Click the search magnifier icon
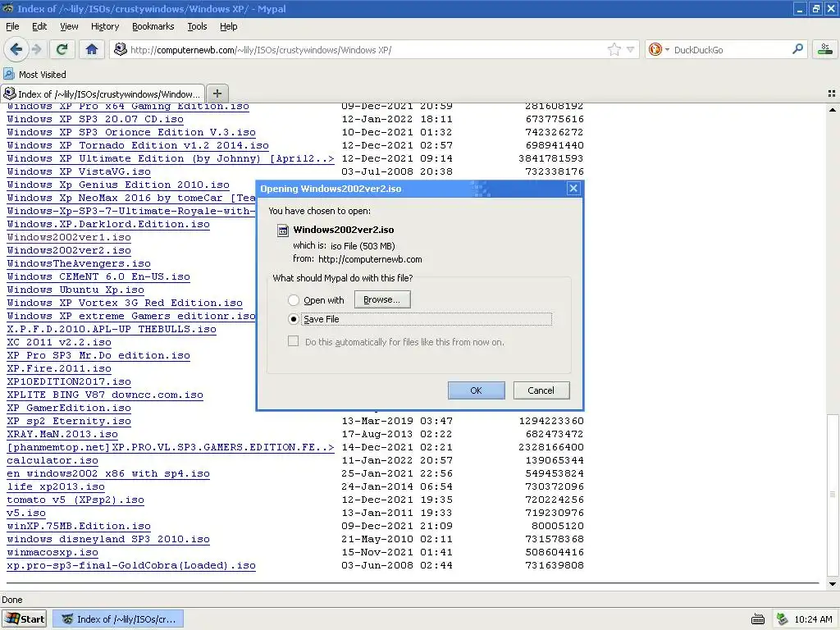The height and width of the screenshot is (630, 840). coord(797,49)
